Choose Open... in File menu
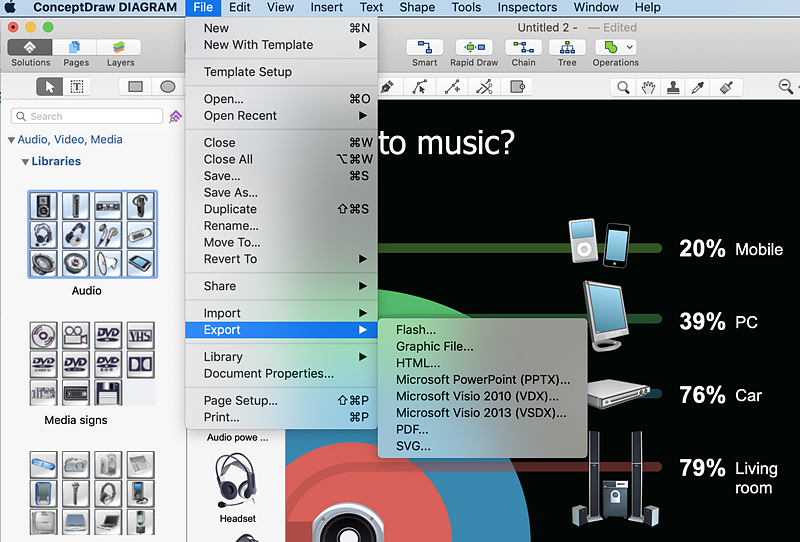The height and width of the screenshot is (542, 800). [281, 99]
